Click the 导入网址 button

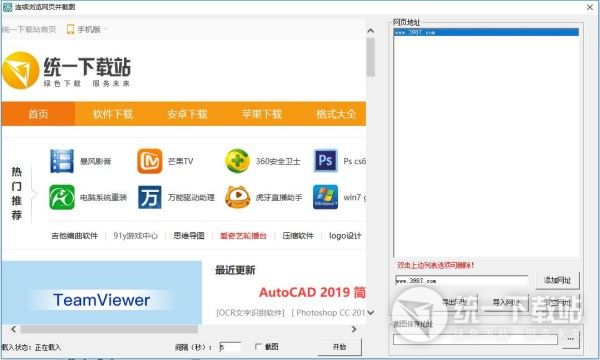tap(506, 303)
